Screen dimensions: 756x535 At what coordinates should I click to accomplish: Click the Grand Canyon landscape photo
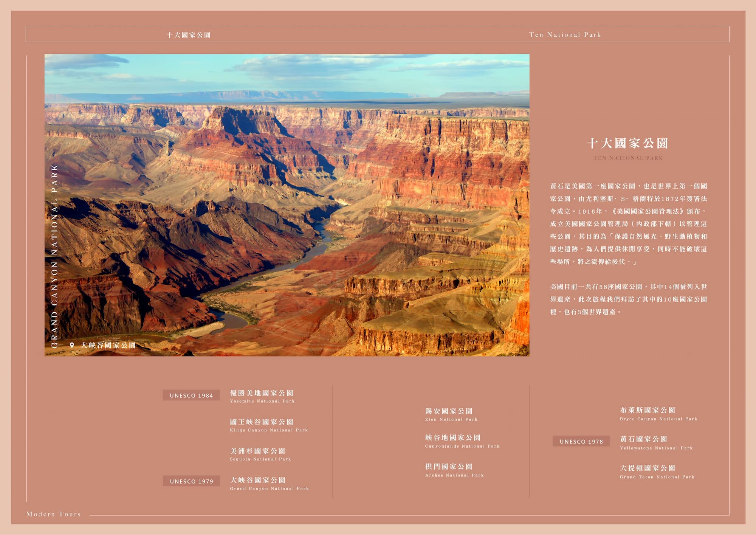[x=287, y=204]
